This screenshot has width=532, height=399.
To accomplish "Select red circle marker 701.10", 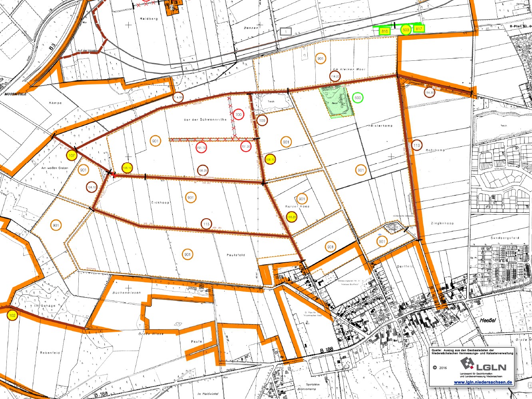I will [201, 148].
